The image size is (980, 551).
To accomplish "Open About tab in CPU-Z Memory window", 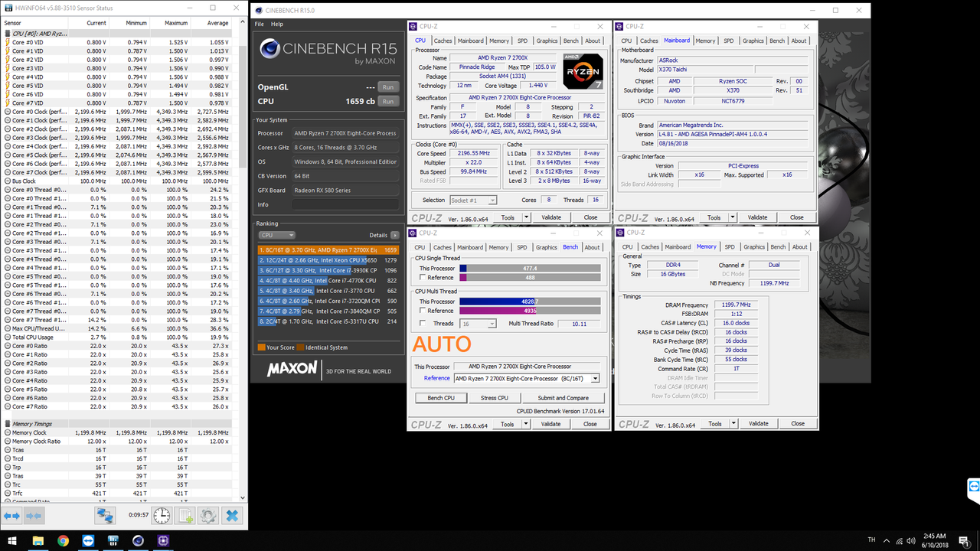I will tap(800, 246).
